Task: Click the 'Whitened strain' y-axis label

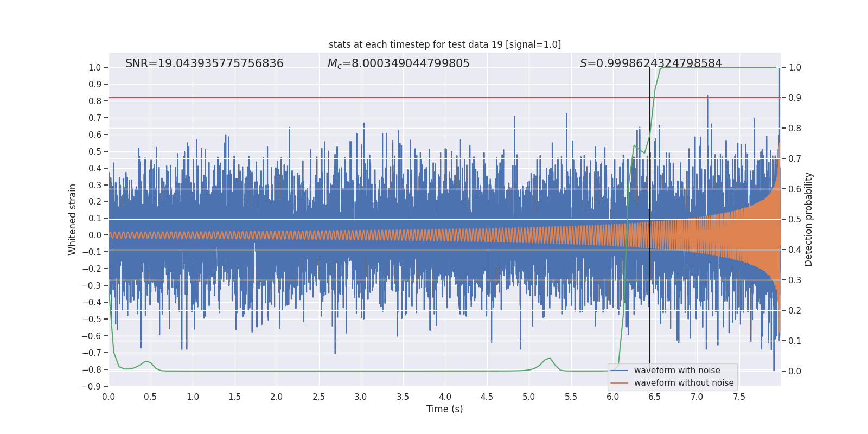Action: 73,219
